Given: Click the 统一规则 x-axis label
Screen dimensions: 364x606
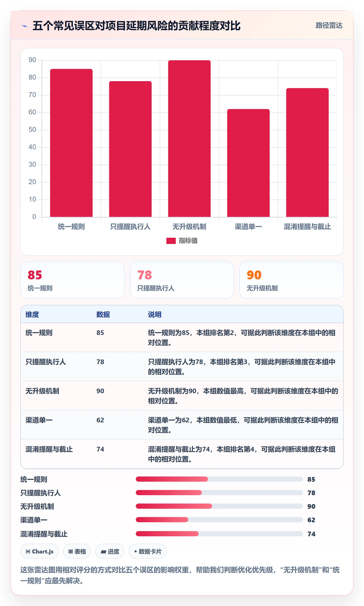Looking at the screenshot, I should point(71,227).
